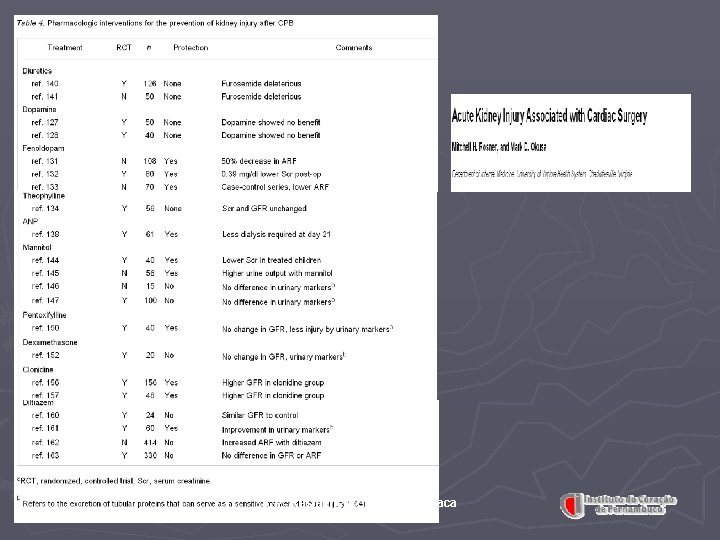
Task: Select the 'Theophylline' group label
Action: [x=44, y=196]
